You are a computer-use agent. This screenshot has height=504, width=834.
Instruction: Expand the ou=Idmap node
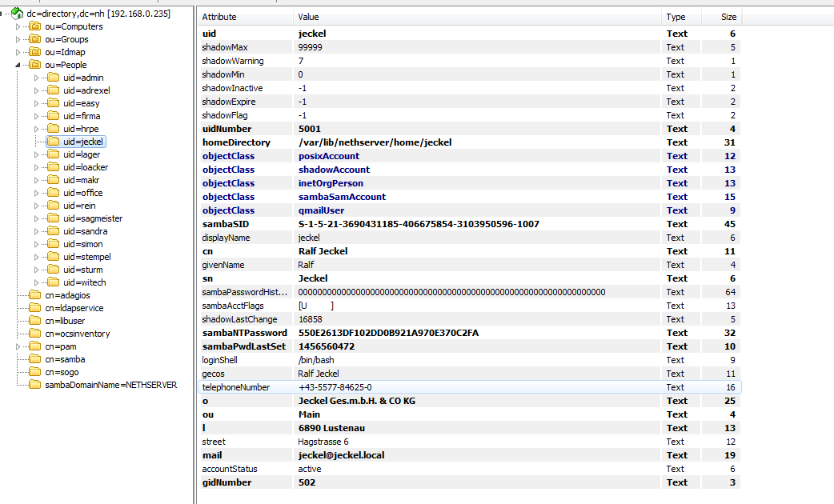(x=18, y=52)
